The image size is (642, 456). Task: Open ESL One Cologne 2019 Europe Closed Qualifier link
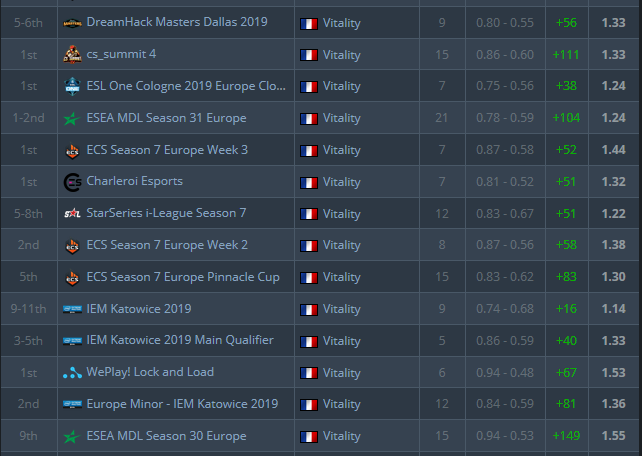coord(186,86)
